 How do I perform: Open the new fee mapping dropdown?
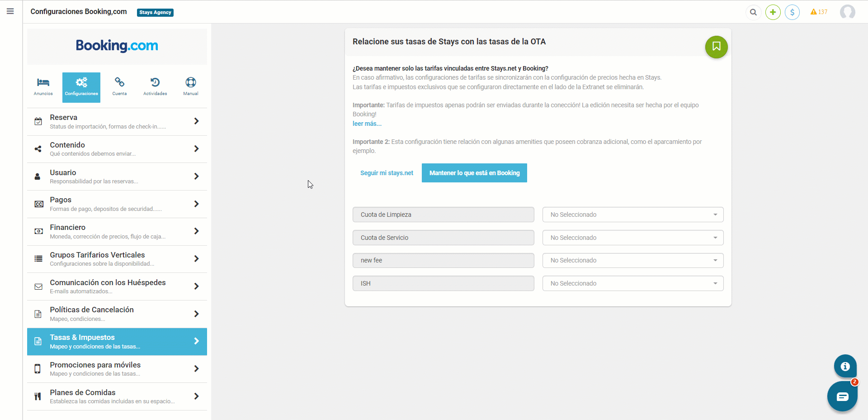[x=633, y=260]
